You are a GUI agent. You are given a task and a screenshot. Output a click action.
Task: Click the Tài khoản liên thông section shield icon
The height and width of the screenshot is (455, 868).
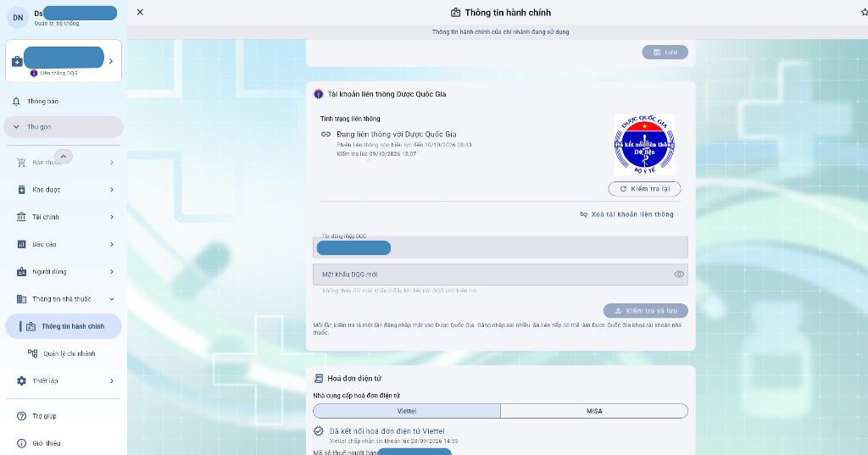[319, 94]
